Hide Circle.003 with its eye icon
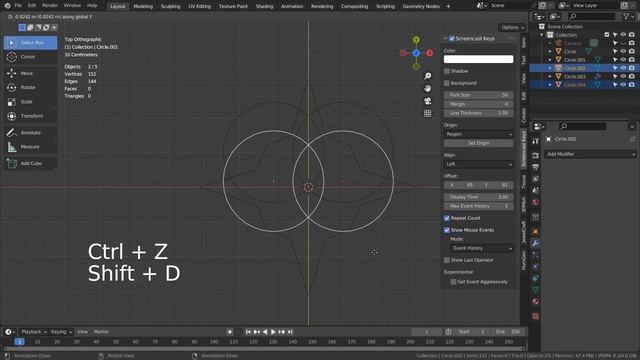 [623, 76]
